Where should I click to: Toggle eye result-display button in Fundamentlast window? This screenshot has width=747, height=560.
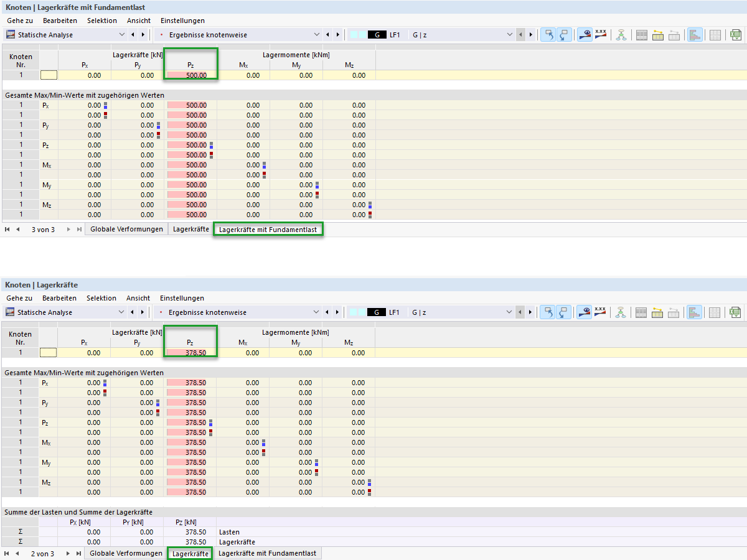coord(584,35)
